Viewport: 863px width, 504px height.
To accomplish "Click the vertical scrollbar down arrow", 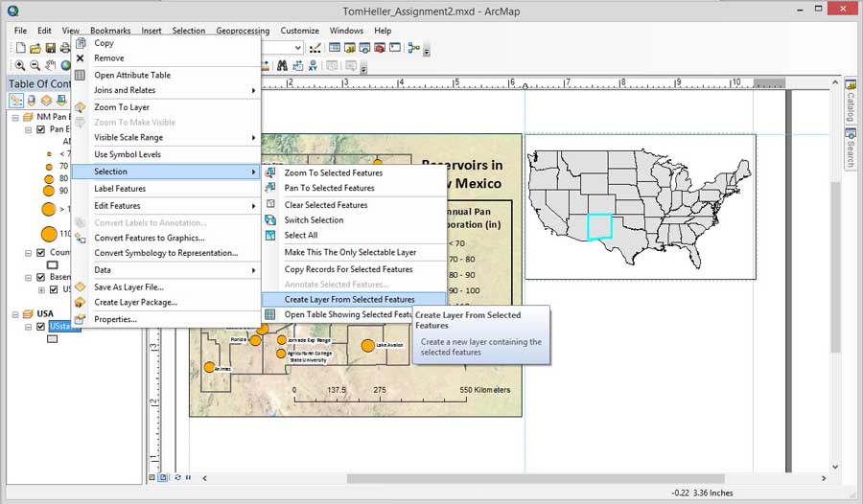I will coord(835,468).
